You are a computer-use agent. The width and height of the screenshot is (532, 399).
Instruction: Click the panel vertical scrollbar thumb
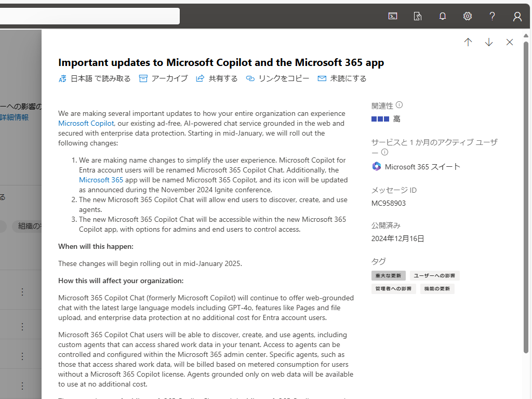(x=526, y=197)
